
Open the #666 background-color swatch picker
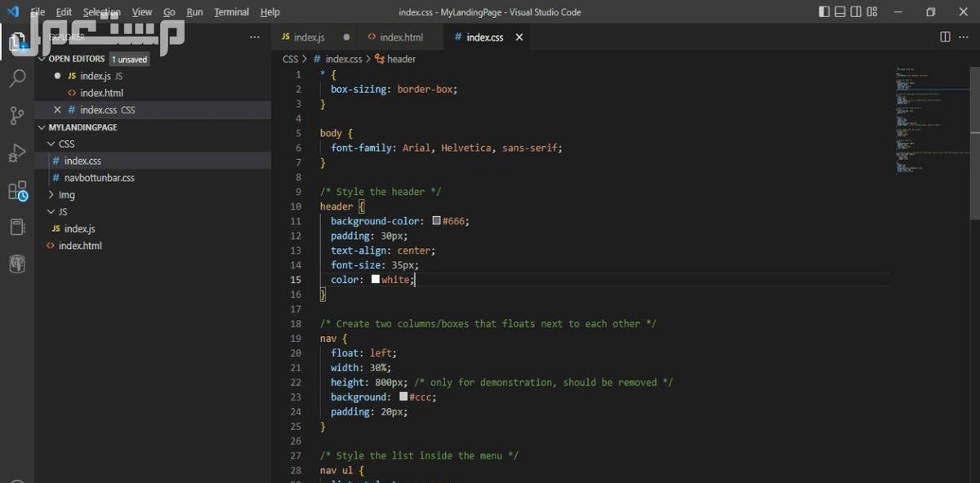(x=436, y=221)
